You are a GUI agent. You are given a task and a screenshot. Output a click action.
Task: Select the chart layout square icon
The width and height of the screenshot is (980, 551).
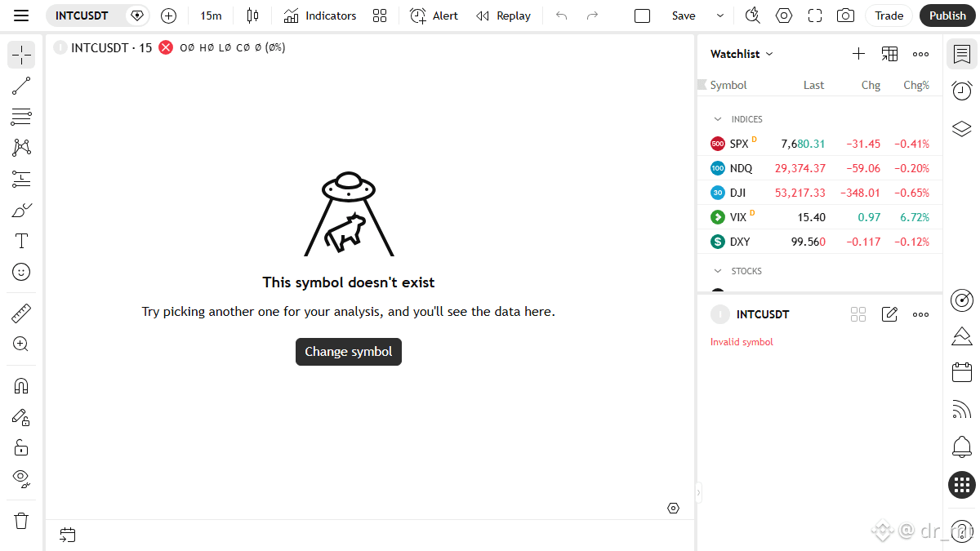642,16
